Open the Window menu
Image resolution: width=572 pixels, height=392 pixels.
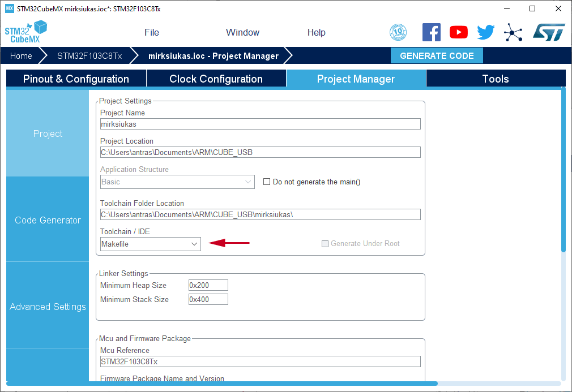pos(242,32)
